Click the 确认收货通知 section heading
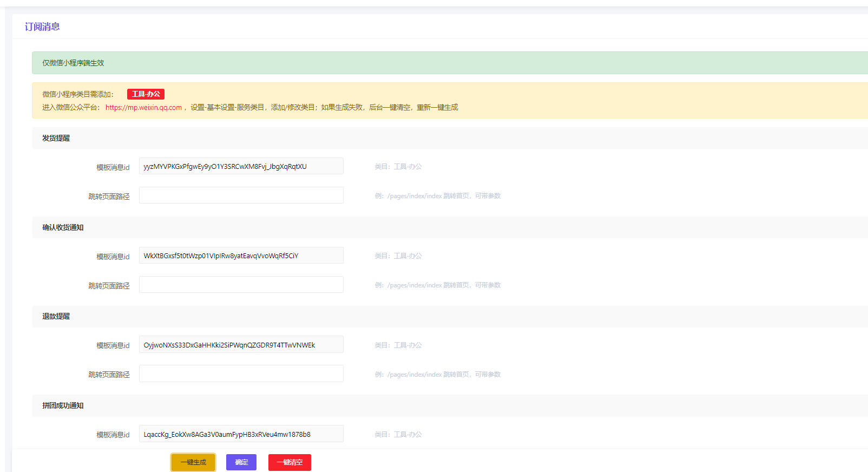The image size is (868, 472). tap(63, 227)
